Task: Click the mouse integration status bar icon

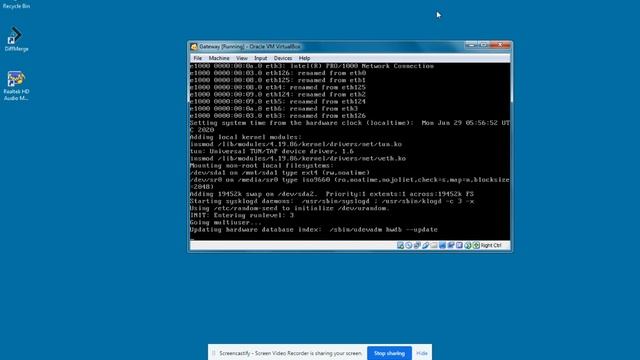Action: (x=468, y=245)
